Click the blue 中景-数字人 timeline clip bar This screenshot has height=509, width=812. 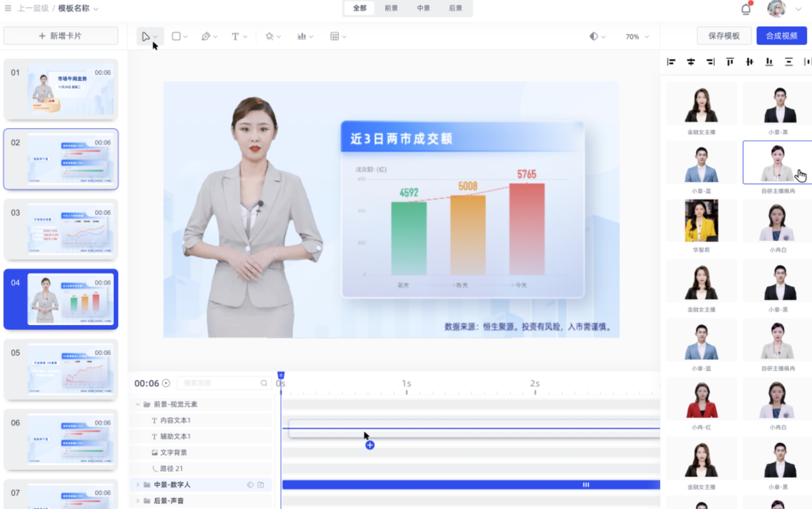pyautogui.click(x=471, y=485)
